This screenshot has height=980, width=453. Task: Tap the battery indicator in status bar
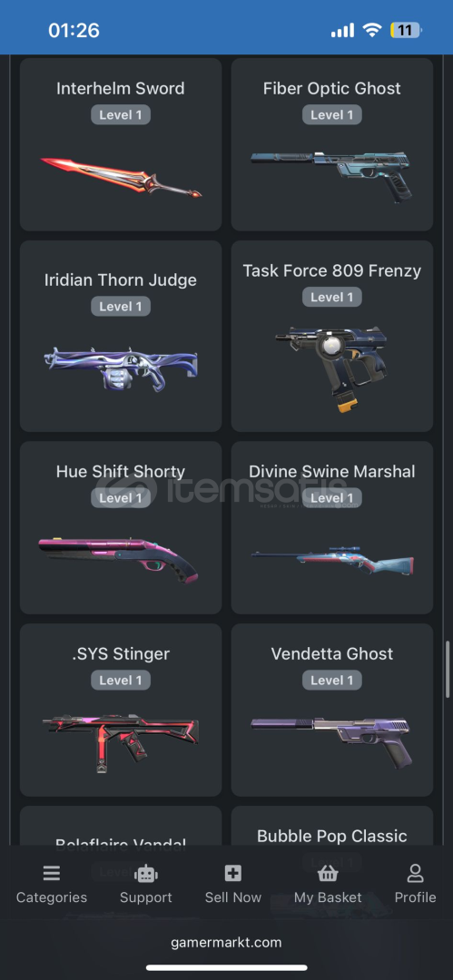(406, 30)
